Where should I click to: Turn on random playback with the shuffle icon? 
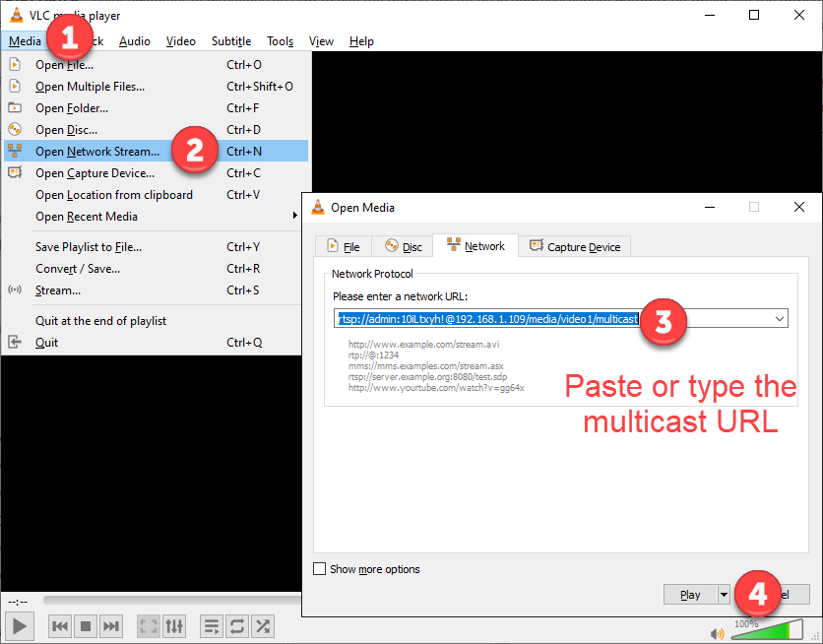click(264, 625)
